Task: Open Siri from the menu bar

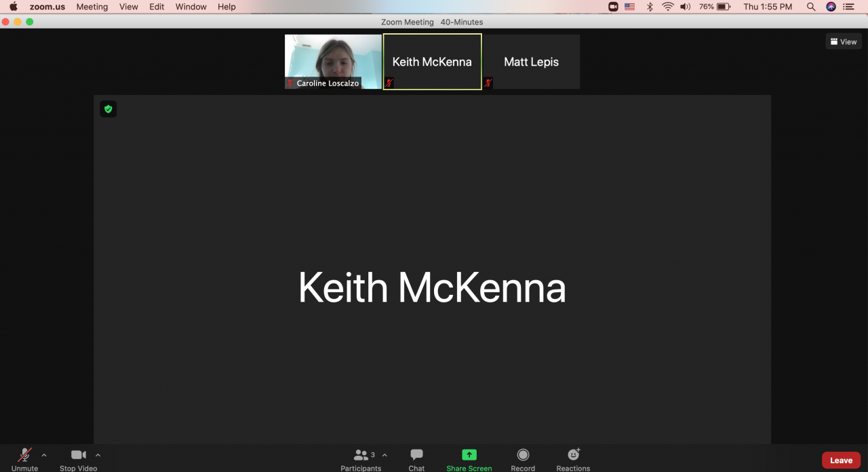Action: tap(831, 7)
